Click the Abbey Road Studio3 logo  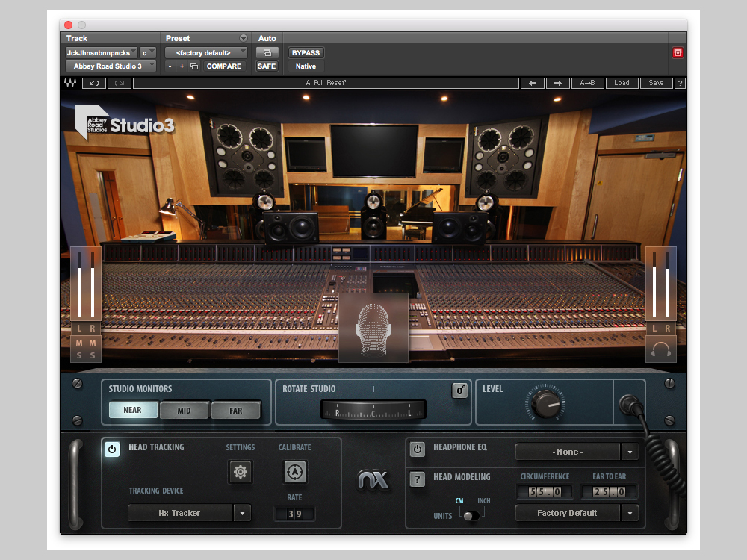tap(125, 122)
